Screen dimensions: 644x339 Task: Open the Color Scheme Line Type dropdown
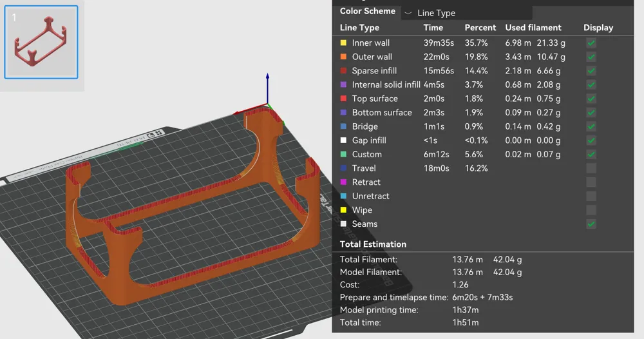(466, 13)
